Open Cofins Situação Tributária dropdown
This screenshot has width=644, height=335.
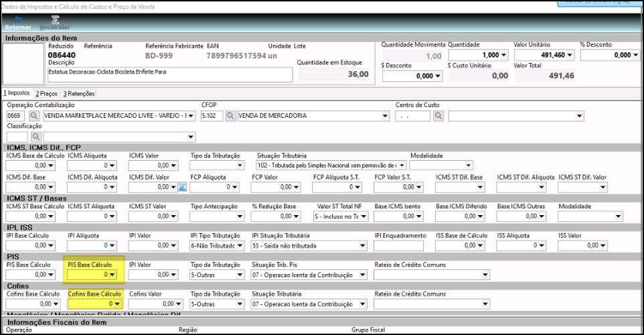(x=363, y=304)
